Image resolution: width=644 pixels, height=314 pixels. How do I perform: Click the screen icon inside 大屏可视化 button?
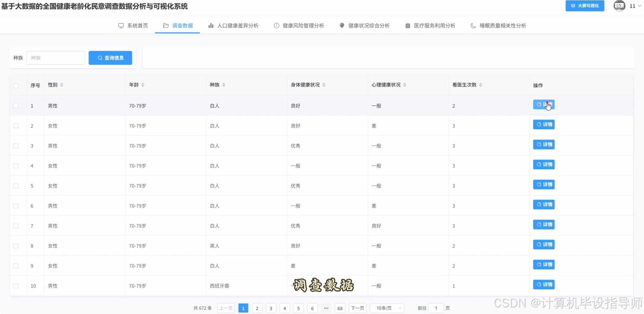pyautogui.click(x=573, y=6)
